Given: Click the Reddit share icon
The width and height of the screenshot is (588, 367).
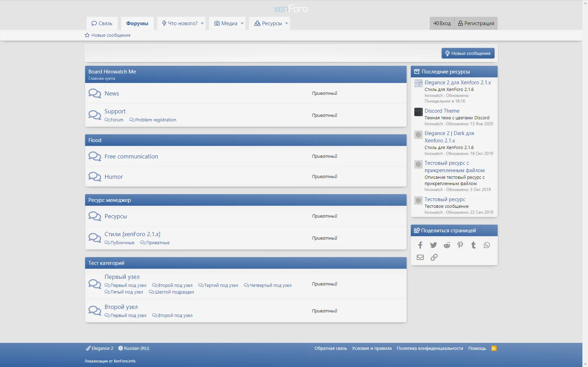Looking at the screenshot, I should point(447,245).
